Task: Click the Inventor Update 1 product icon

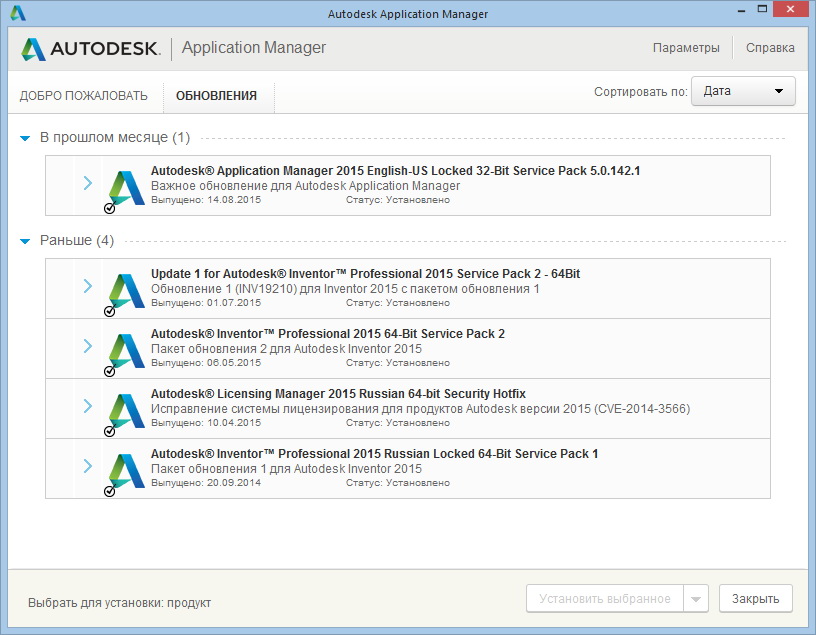Action: point(126,291)
